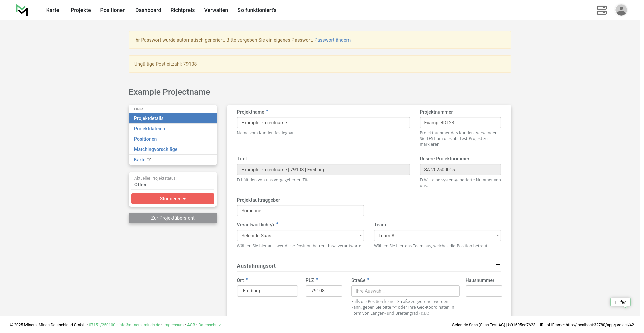The width and height of the screenshot is (644, 333).
Task: Click the Mineral Minds logo
Action: click(x=22, y=10)
